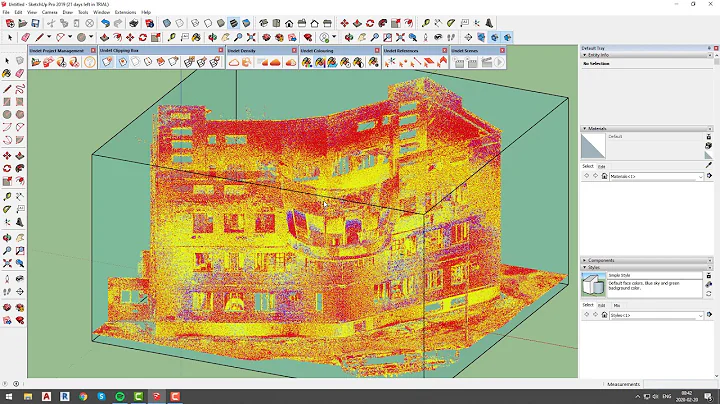Toggle X-Ray face style
Screen dimensions: 720x404
(167, 23)
